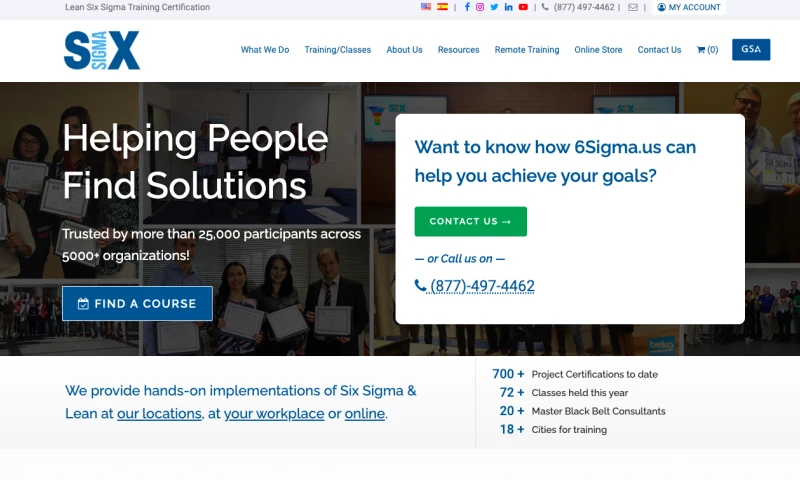Open the Training/Classes menu
The height and width of the screenshot is (480, 800).
[338, 49]
